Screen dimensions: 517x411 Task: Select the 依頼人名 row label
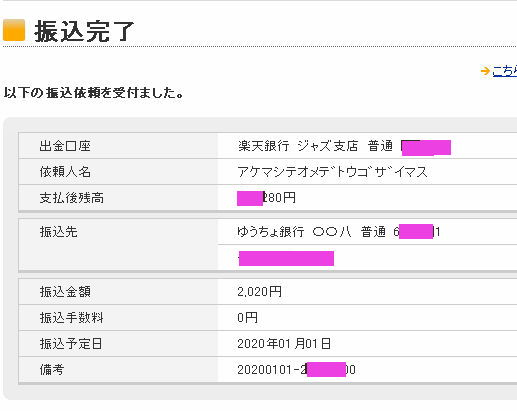pyautogui.click(x=65, y=172)
